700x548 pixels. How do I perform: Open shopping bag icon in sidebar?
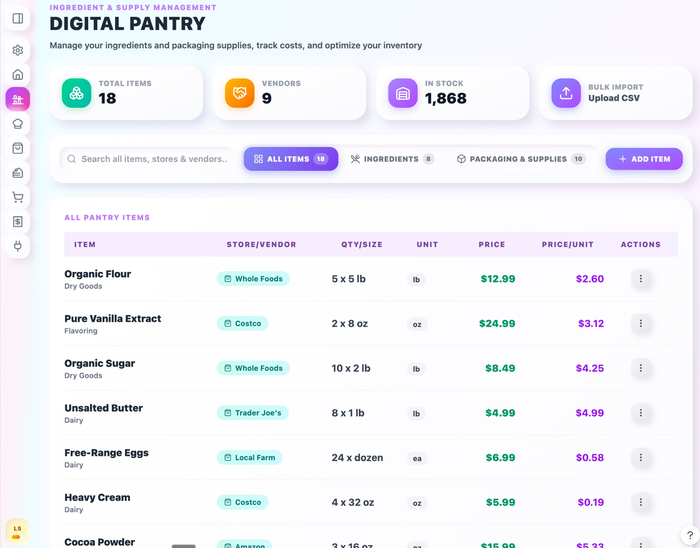(18, 148)
